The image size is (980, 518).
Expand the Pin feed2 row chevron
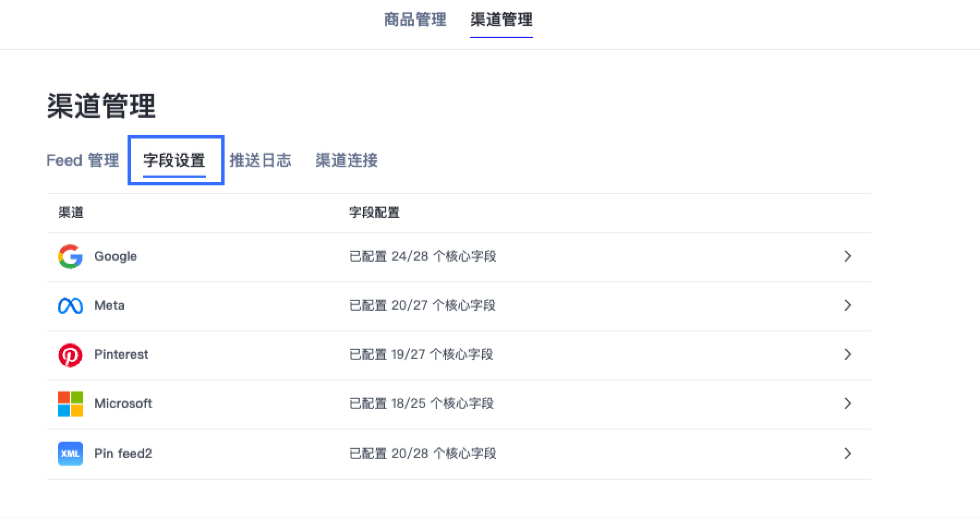pos(848,454)
